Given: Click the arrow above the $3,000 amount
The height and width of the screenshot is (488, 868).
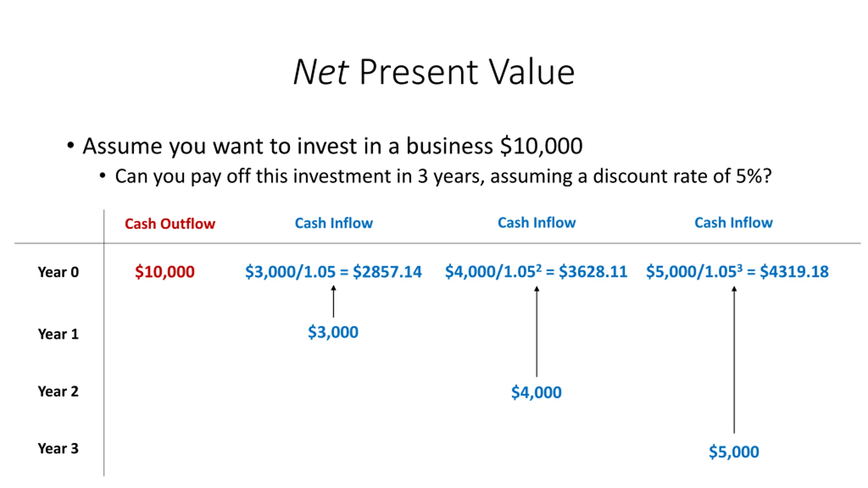Looking at the screenshot, I should click(333, 301).
